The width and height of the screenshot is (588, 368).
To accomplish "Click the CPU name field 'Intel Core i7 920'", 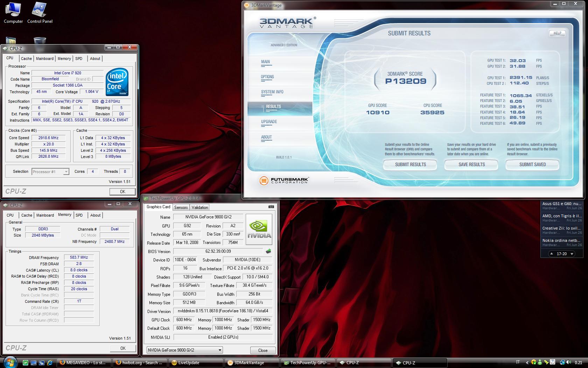I will (67, 73).
